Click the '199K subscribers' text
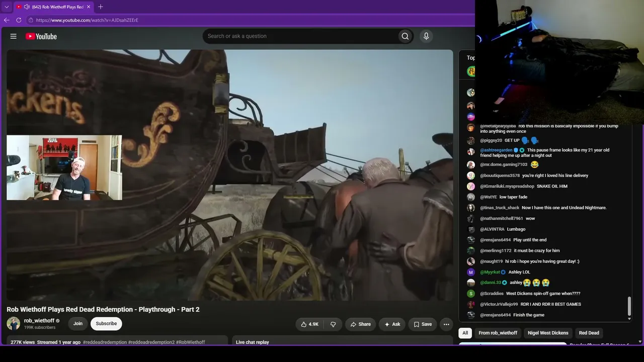The height and width of the screenshot is (362, 644). 40,328
